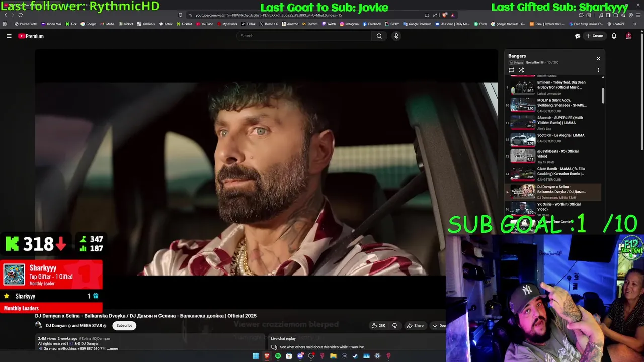
Task: Bookmark this page in address bar
Action: 181,15
